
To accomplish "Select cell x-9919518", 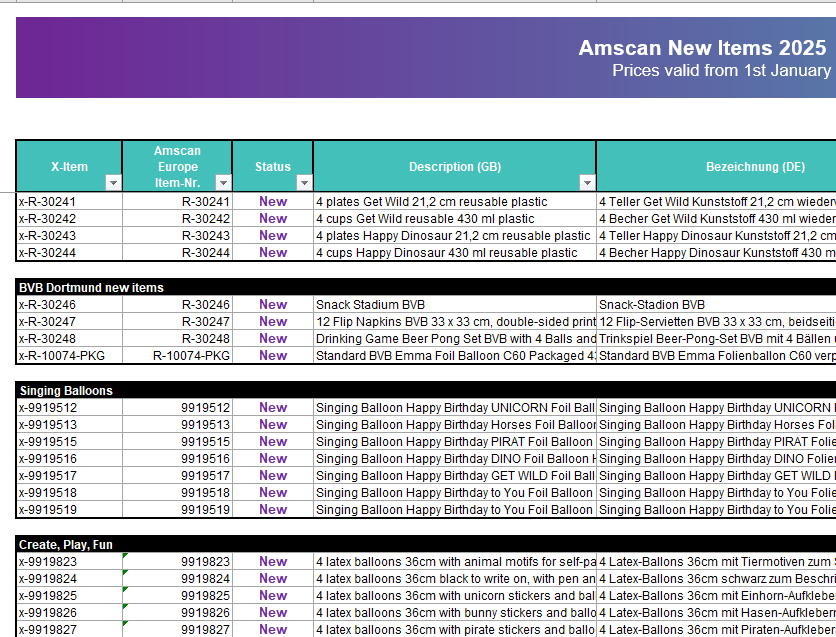I will pos(69,493).
